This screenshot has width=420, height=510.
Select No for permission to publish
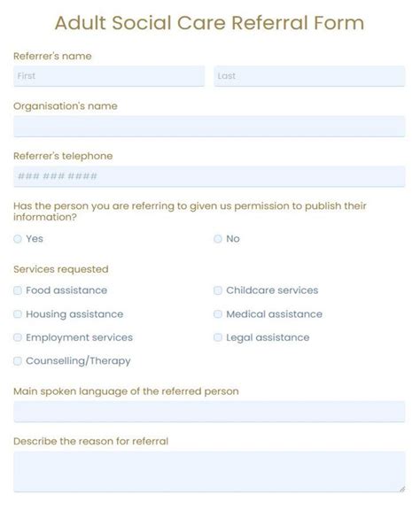[x=218, y=239]
